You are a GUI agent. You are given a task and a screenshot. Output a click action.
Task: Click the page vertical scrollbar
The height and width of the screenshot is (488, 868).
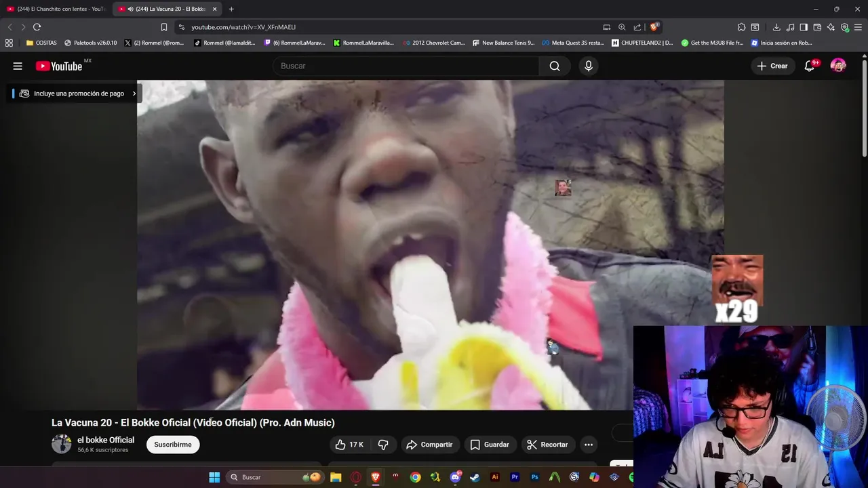pyautogui.click(x=864, y=108)
